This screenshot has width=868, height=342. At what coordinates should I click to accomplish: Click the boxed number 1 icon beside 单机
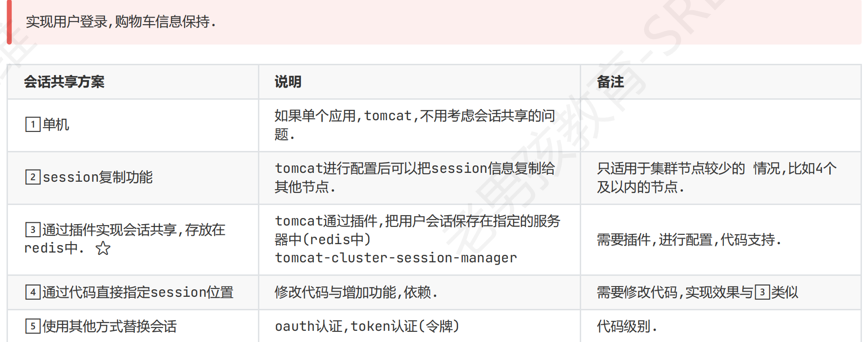pyautogui.click(x=33, y=124)
